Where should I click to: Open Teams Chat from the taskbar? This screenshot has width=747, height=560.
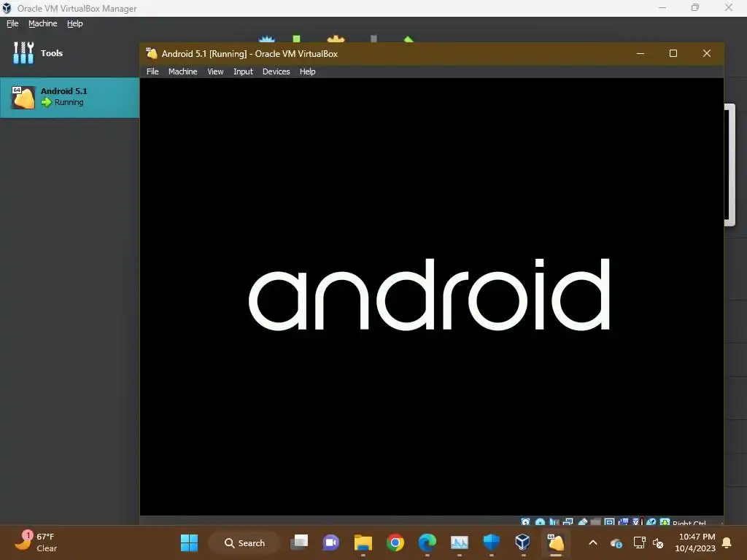coord(330,542)
